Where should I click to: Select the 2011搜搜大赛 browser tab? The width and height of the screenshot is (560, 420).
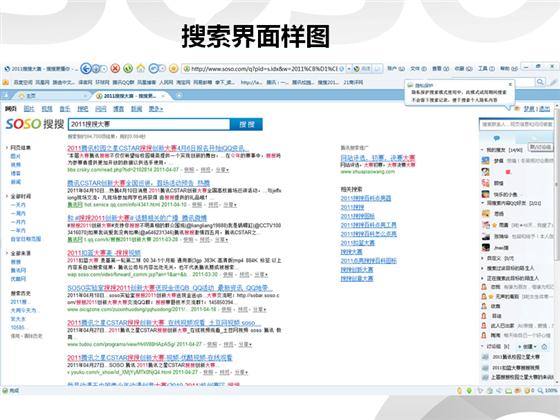129,96
